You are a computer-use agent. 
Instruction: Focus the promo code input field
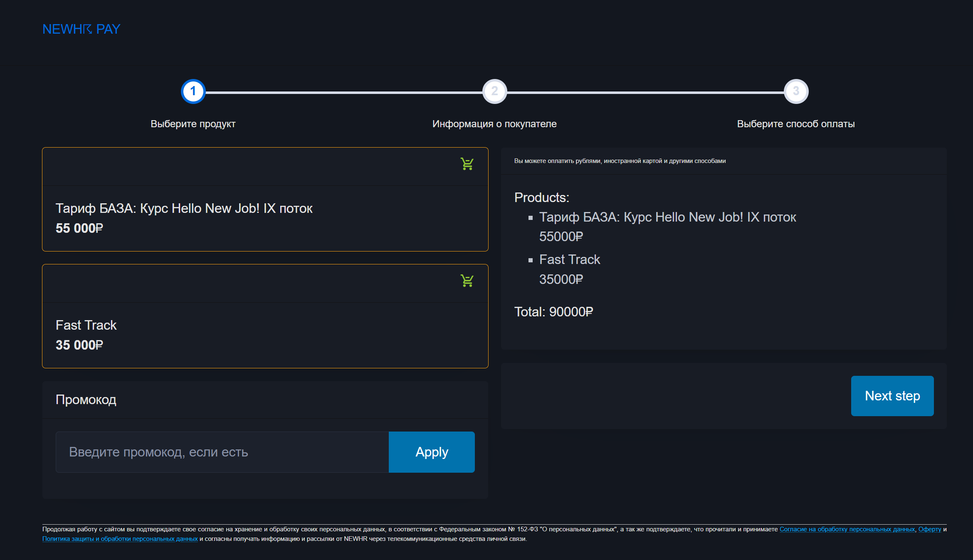tap(222, 452)
